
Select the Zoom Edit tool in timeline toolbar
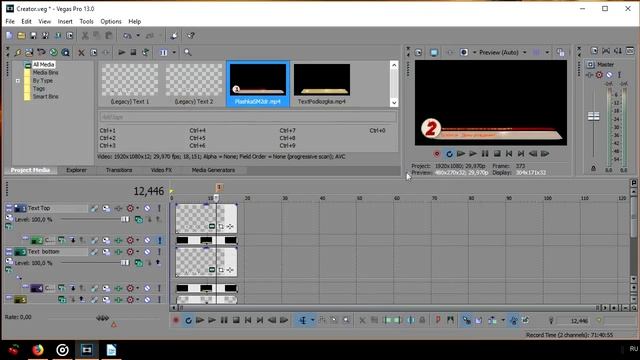pos(346,320)
